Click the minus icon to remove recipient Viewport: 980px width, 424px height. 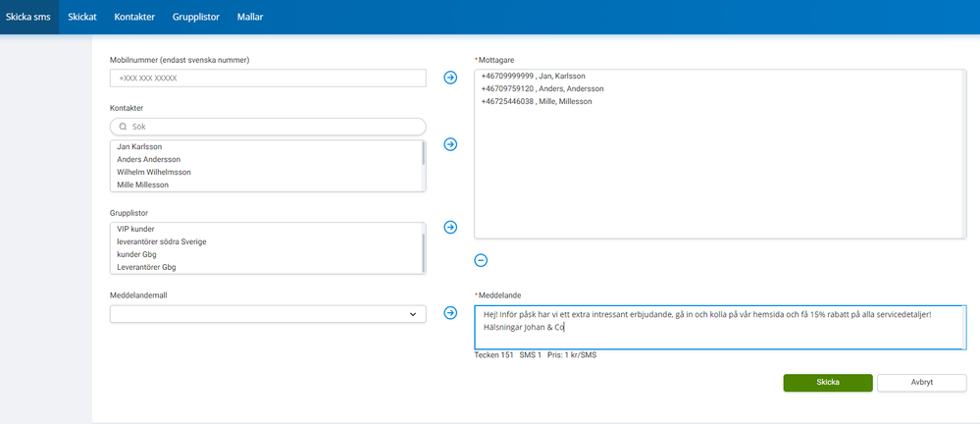pos(481,260)
